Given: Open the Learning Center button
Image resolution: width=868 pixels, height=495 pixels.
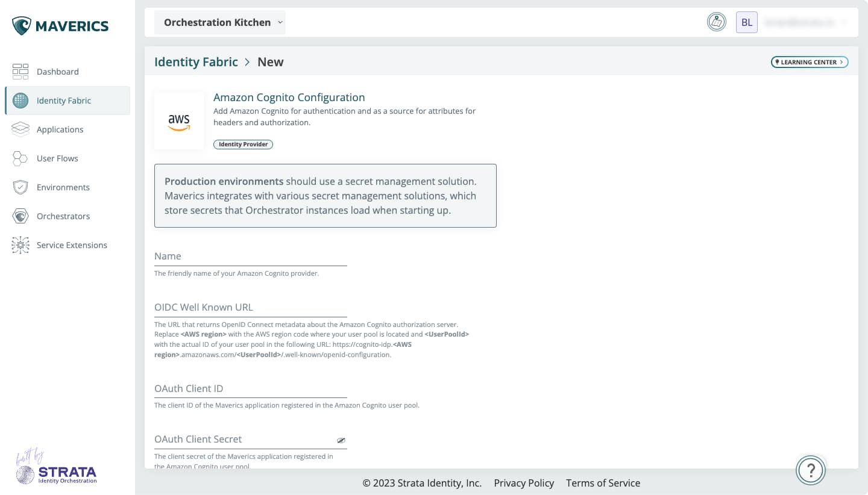Looking at the screenshot, I should pyautogui.click(x=810, y=62).
